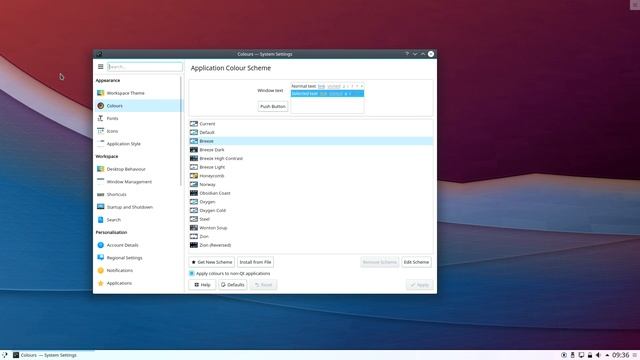Click the Edit Scheme button
The height and width of the screenshot is (360, 640).
coord(416,262)
